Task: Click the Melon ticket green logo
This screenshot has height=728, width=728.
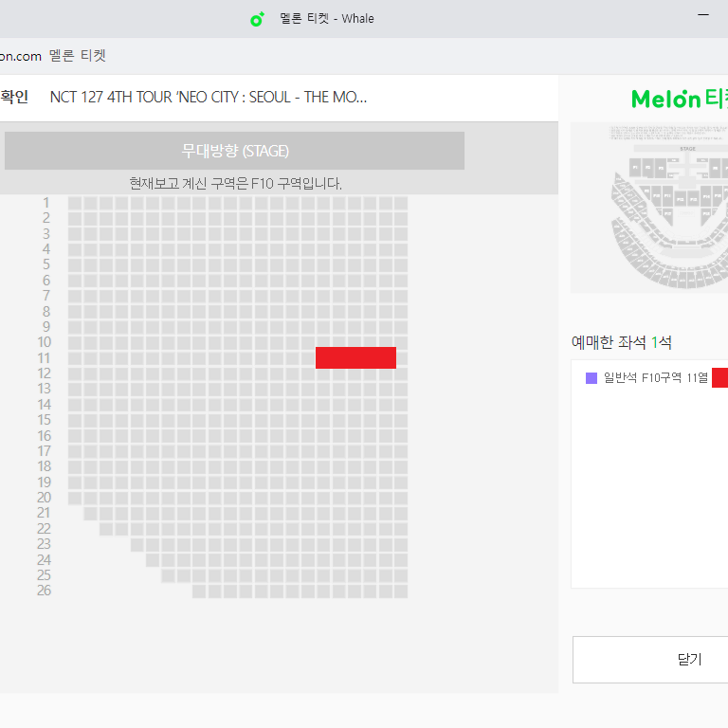Action: point(680,99)
